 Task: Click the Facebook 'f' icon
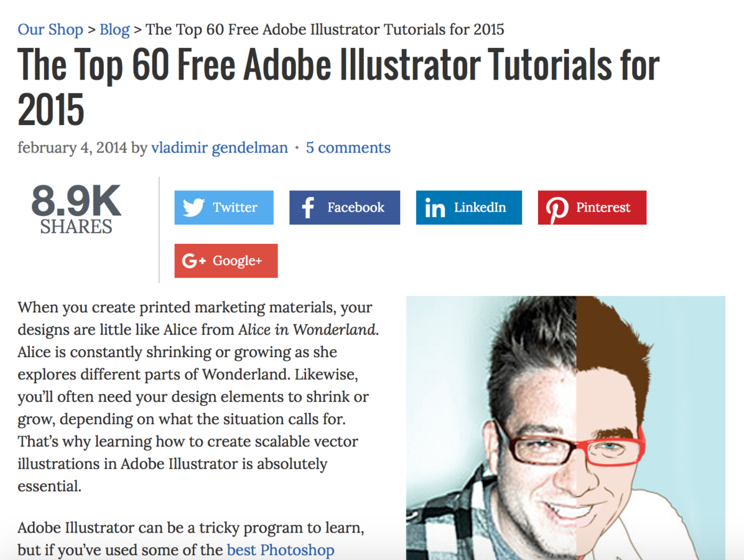point(308,207)
